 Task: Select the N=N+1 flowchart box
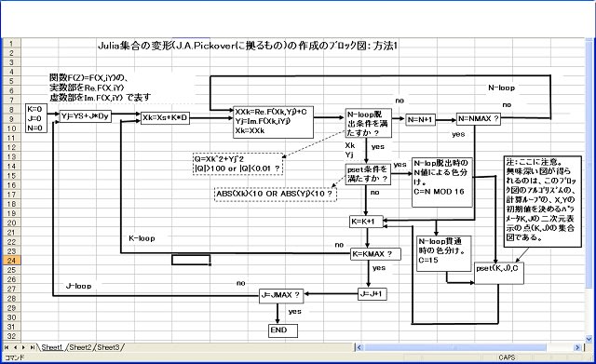(x=420, y=120)
